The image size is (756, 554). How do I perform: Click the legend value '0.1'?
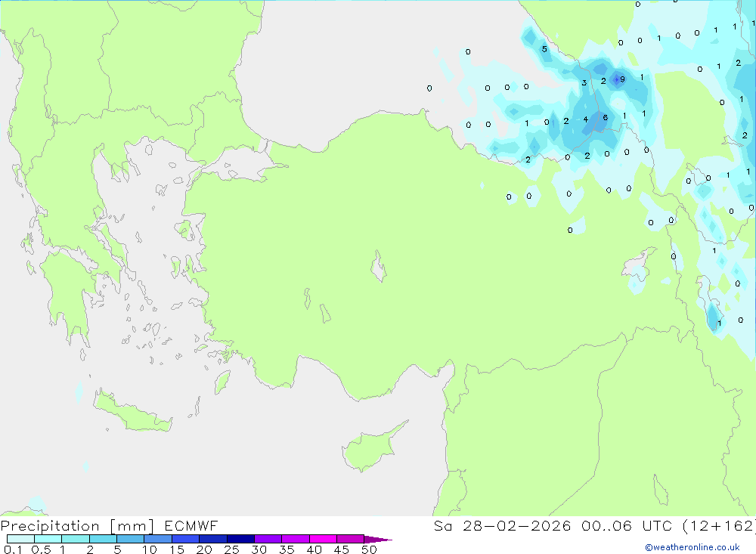click(13, 549)
